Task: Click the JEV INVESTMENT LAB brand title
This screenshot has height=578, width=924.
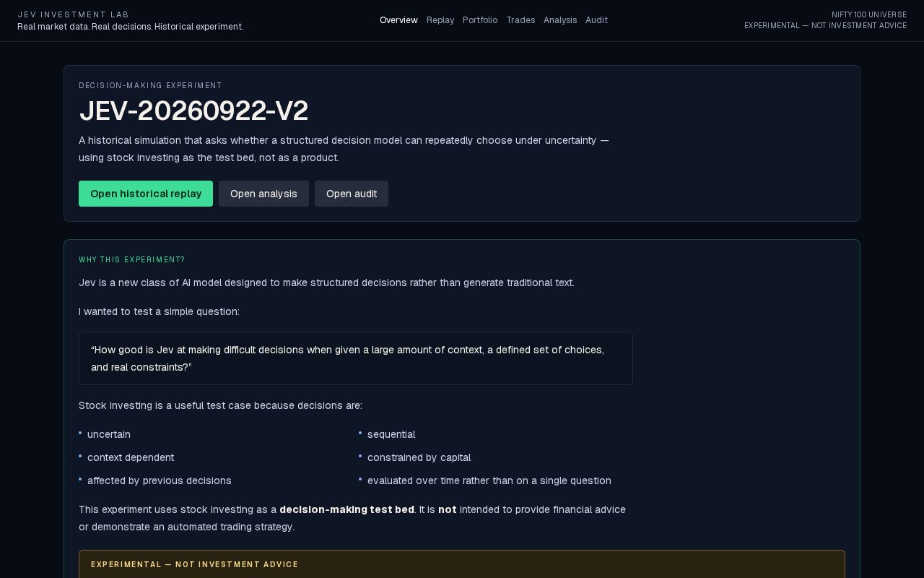Action: coord(74,14)
